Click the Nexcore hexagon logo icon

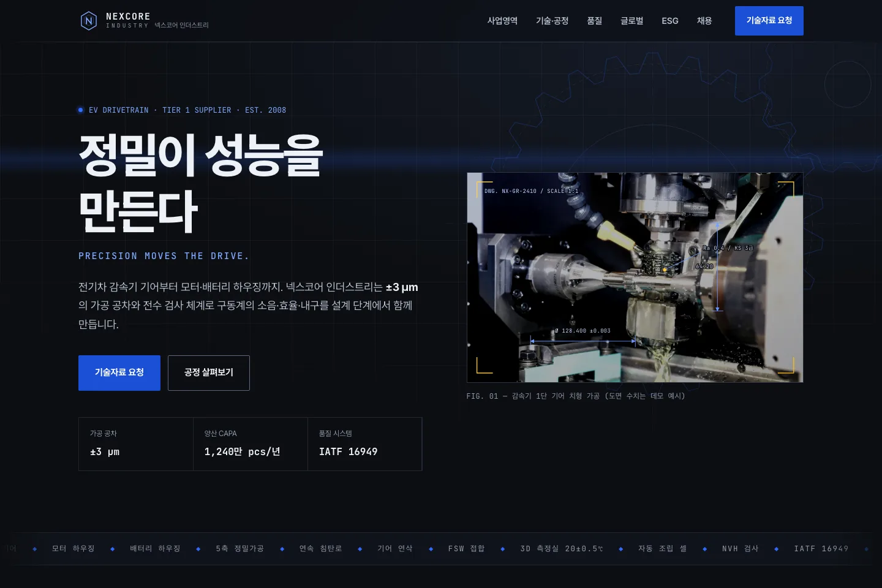click(89, 21)
